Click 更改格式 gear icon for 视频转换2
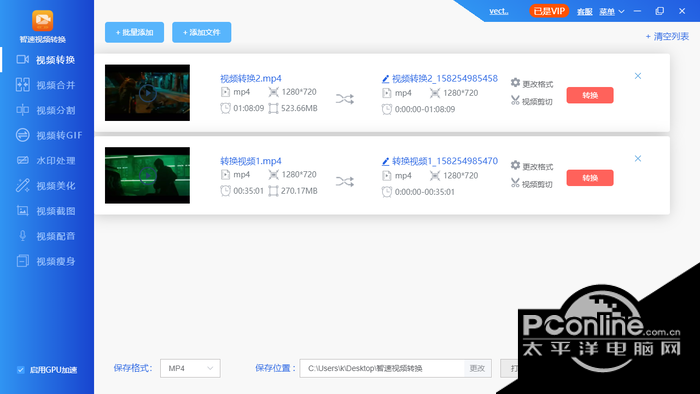Viewport: 700px width, 394px height. 515,83
